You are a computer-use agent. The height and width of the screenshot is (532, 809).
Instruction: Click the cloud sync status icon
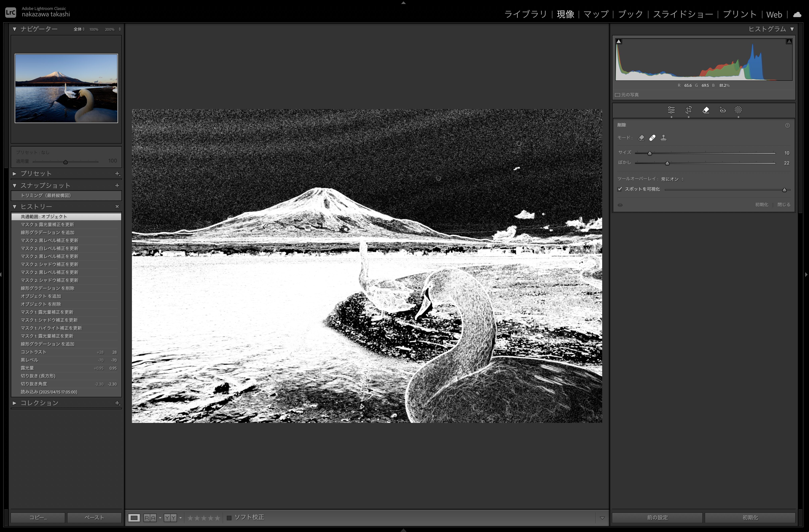tap(797, 15)
